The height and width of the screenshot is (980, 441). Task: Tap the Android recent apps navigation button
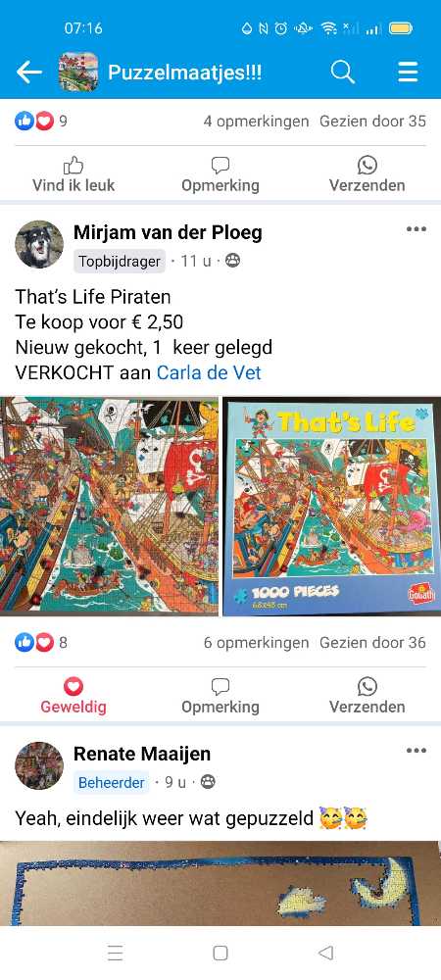pos(115,953)
